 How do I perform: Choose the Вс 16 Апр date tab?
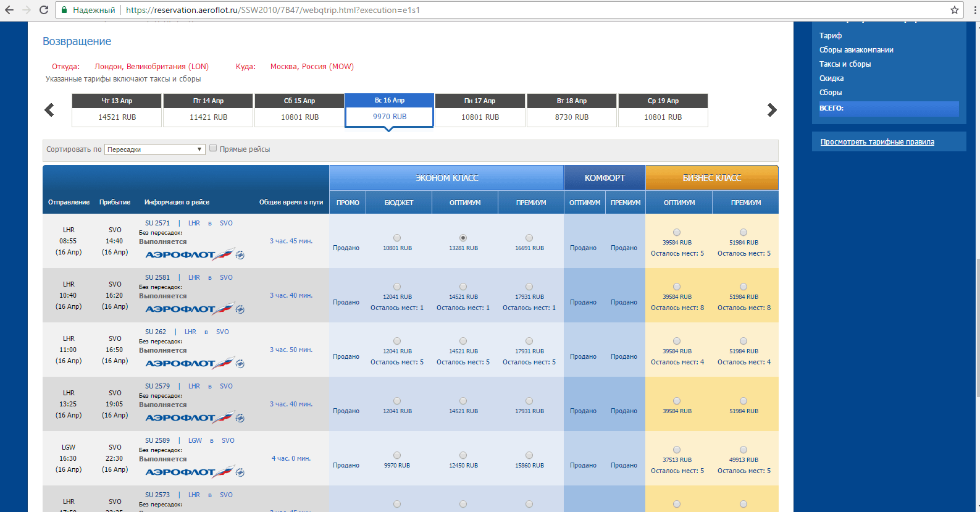click(x=390, y=110)
